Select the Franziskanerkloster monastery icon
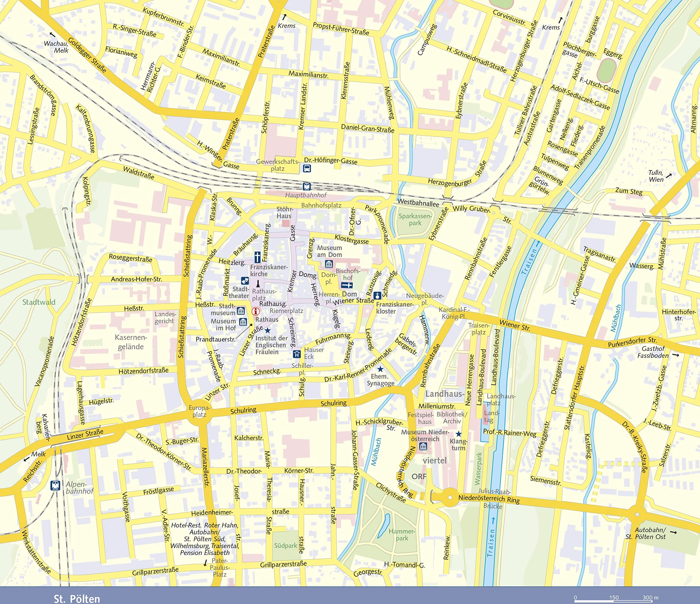Screen dimensions: 700x604 point(377,295)
